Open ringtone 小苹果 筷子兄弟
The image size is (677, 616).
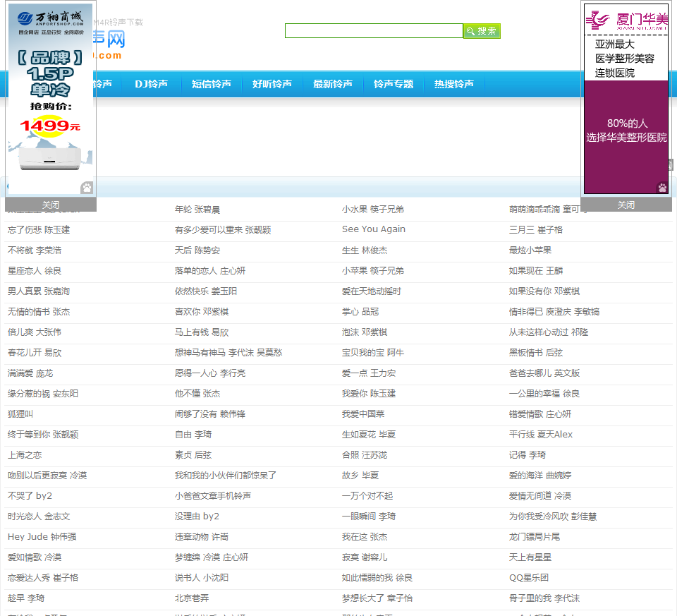pyautogui.click(x=373, y=271)
